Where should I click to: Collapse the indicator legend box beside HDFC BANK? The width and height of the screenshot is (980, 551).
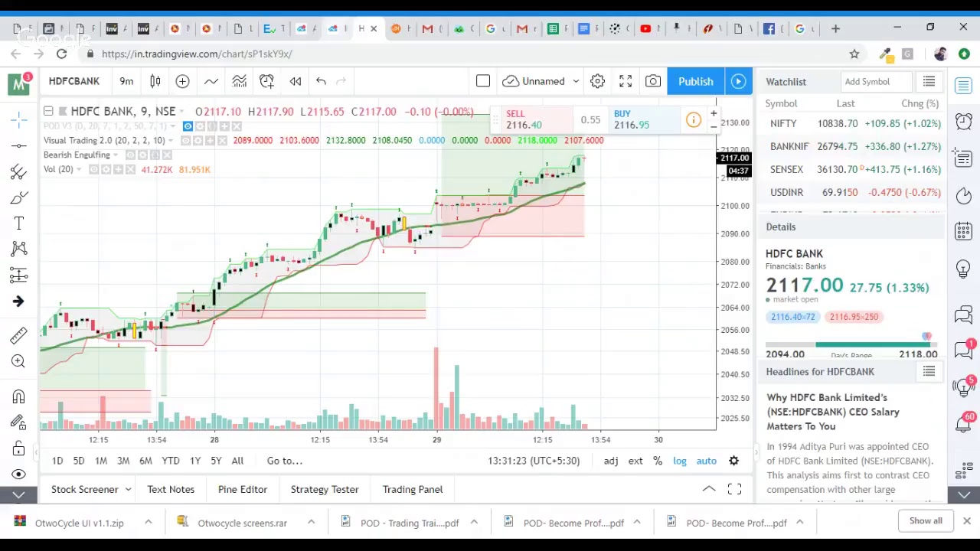(48, 112)
